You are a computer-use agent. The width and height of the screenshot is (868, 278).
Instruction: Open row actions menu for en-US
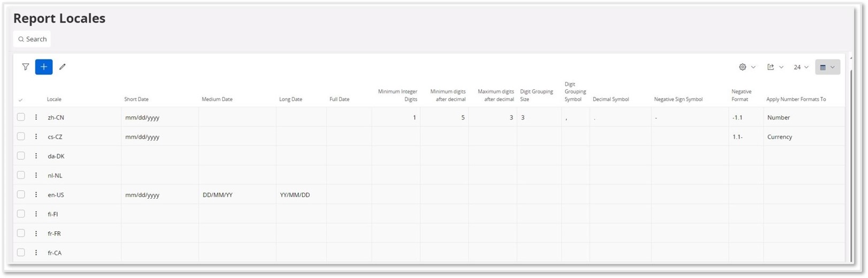36,194
